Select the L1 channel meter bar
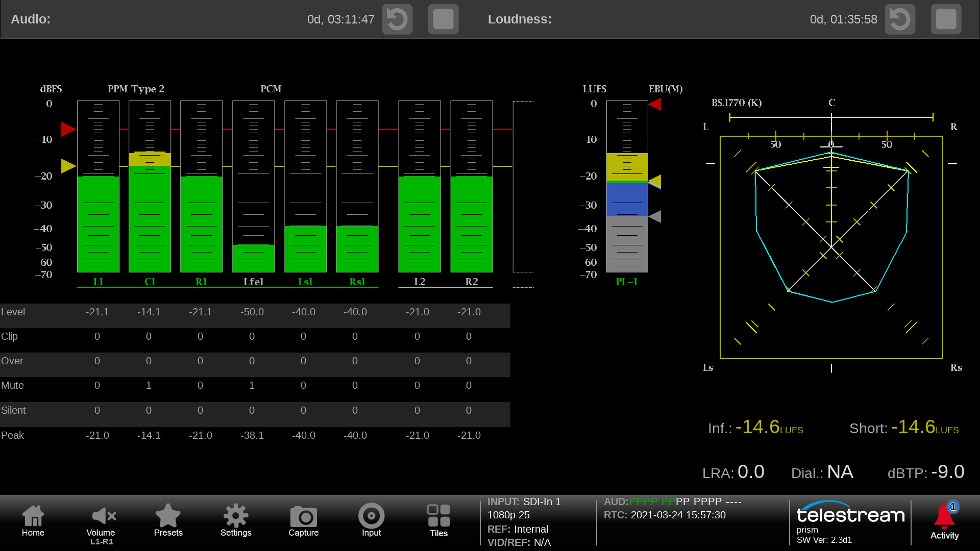This screenshot has height=551, width=980. coord(99,186)
